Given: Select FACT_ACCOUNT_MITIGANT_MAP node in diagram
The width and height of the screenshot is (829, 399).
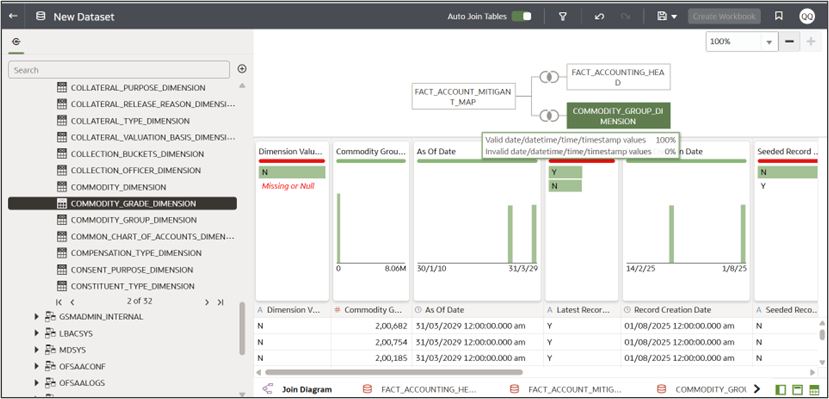Looking at the screenshot, I should tap(463, 96).
